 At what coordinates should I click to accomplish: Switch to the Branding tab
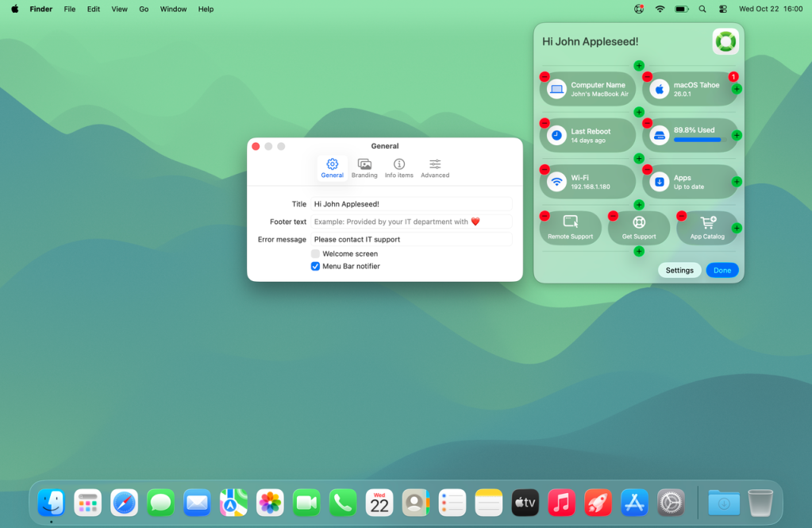coord(364,168)
